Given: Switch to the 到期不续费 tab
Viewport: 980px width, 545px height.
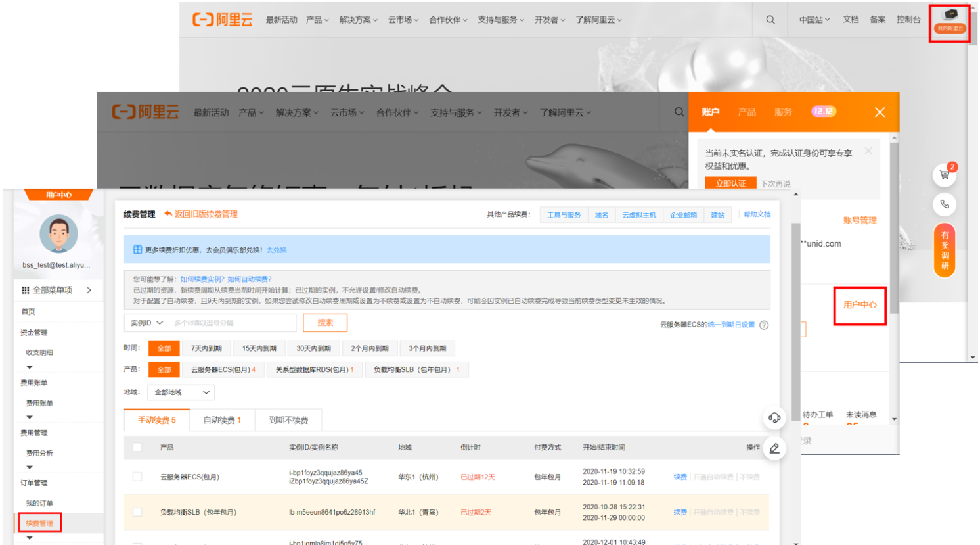Looking at the screenshot, I should (288, 420).
